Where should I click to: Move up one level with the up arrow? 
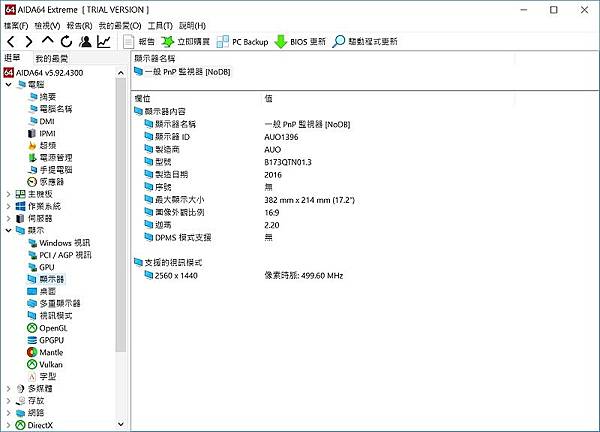coord(47,41)
